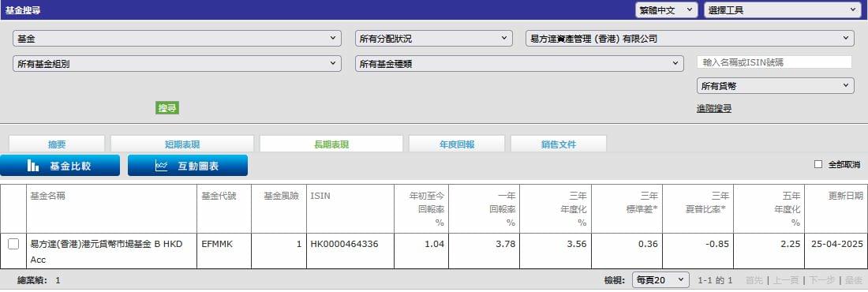Click the 1.04 year-to-date return value
Viewport: 868px width, 292px height.
tap(435, 244)
